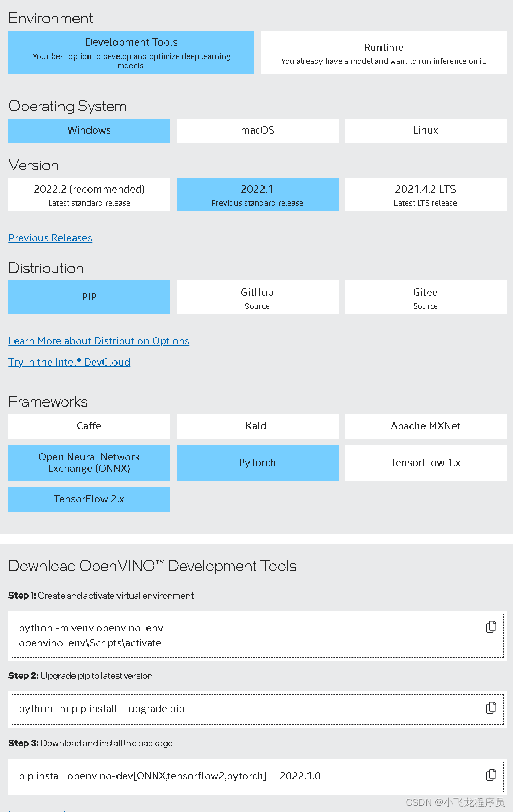Toggle Apache MXNet framework
Viewport: 513px width, 812px height.
point(426,426)
